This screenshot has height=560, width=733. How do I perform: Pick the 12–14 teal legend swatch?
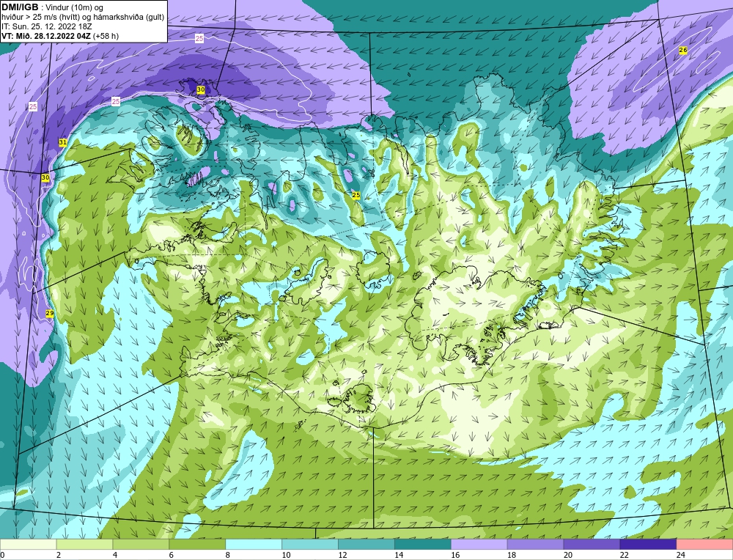tap(366, 544)
